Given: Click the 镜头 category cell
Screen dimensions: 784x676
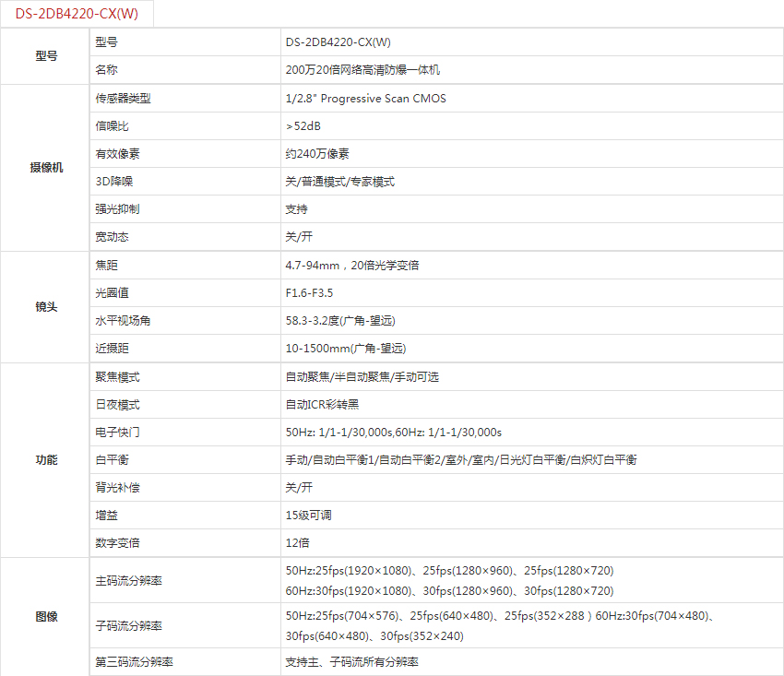Looking at the screenshot, I should [45, 307].
